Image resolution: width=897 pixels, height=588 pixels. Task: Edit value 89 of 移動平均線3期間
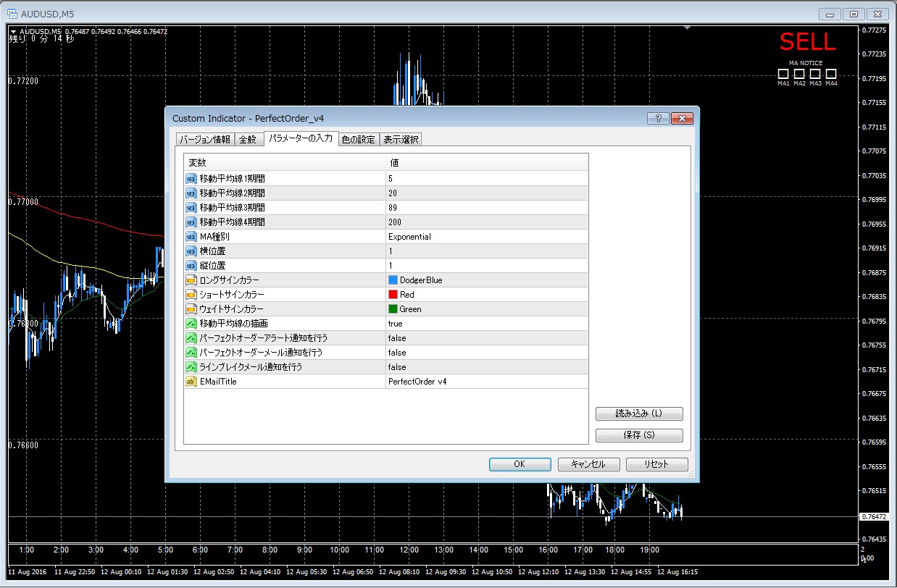(487, 207)
